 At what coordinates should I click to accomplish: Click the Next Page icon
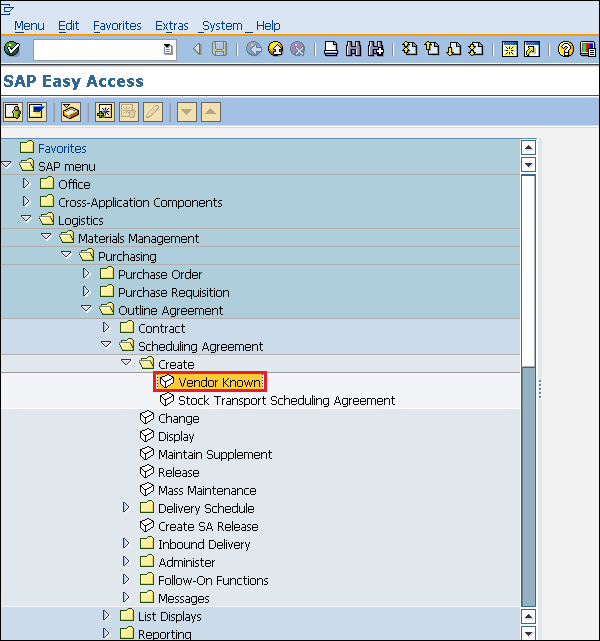point(454,49)
